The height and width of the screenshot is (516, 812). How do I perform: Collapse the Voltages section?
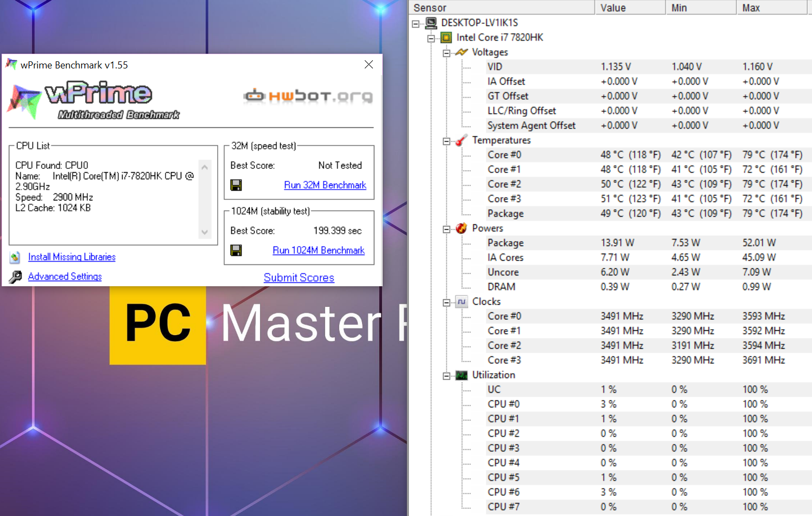click(446, 53)
